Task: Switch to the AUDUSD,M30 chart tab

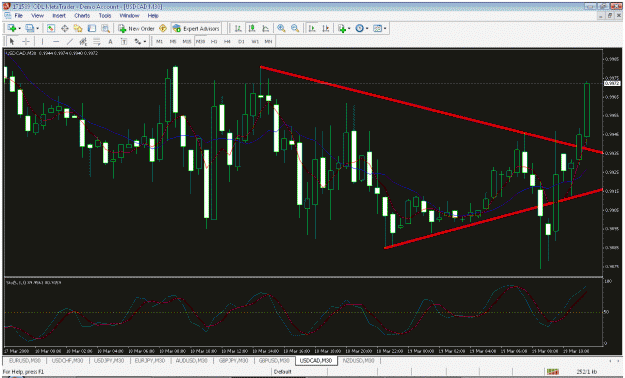Action: 191,360
